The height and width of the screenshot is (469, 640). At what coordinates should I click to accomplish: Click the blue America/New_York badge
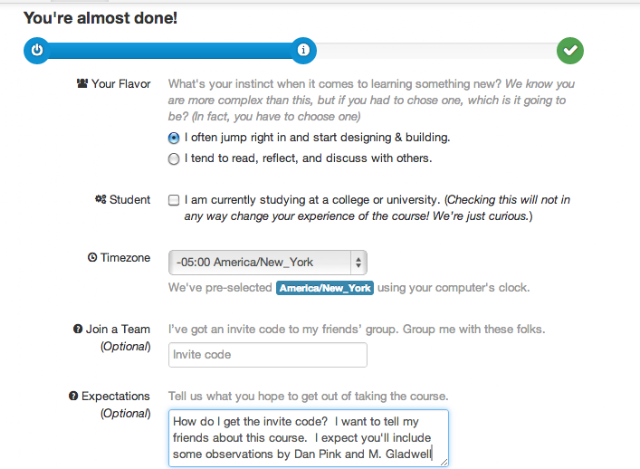[324, 288]
